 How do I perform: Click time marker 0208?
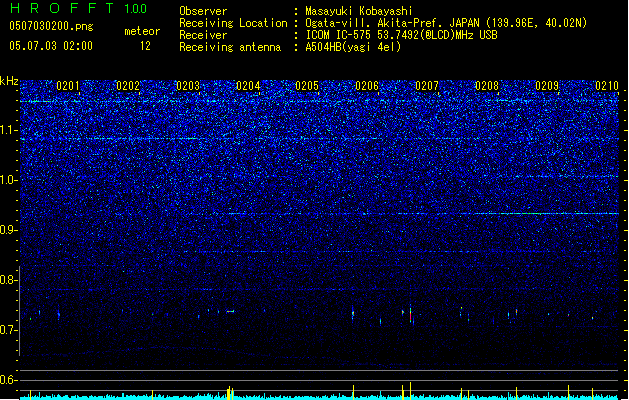click(487, 86)
